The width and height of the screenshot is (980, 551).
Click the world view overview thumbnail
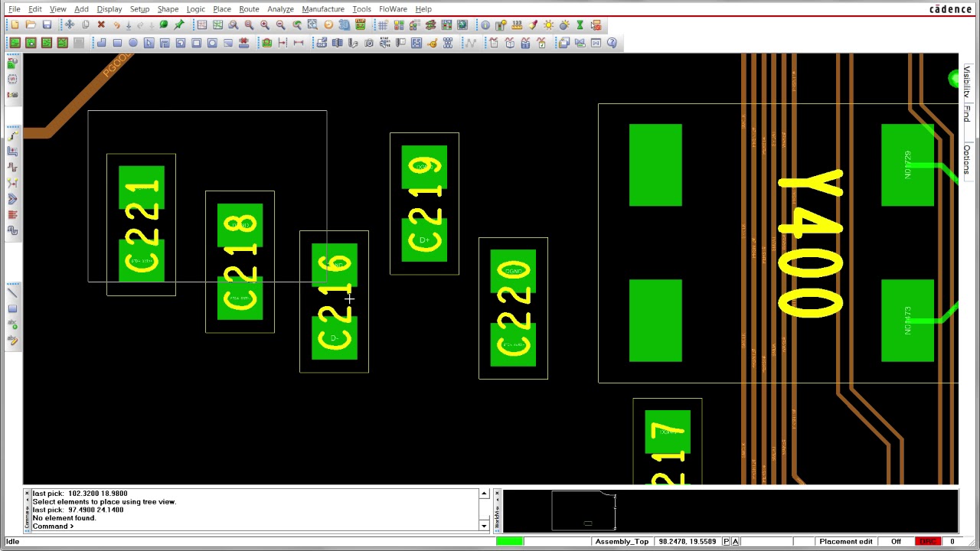click(583, 511)
